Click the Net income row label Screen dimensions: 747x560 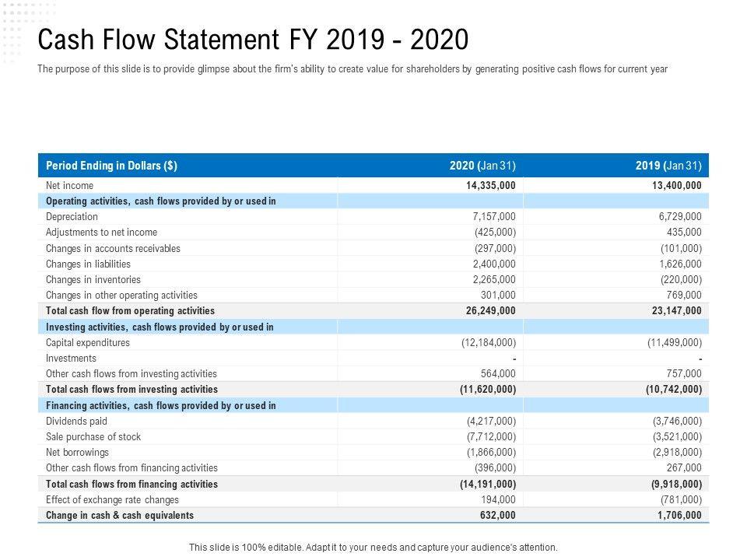point(70,185)
